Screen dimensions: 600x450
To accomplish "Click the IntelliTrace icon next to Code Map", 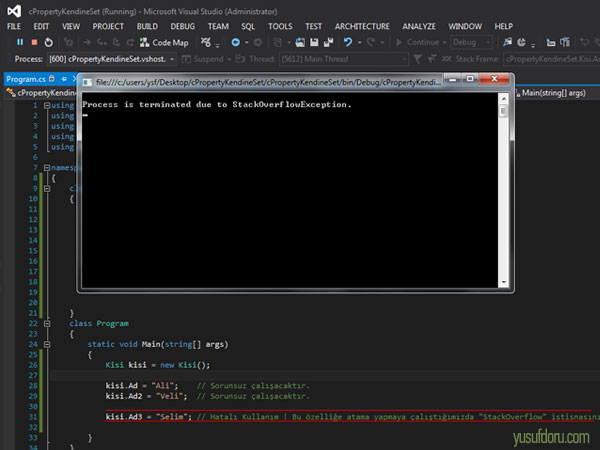I will tap(206, 42).
